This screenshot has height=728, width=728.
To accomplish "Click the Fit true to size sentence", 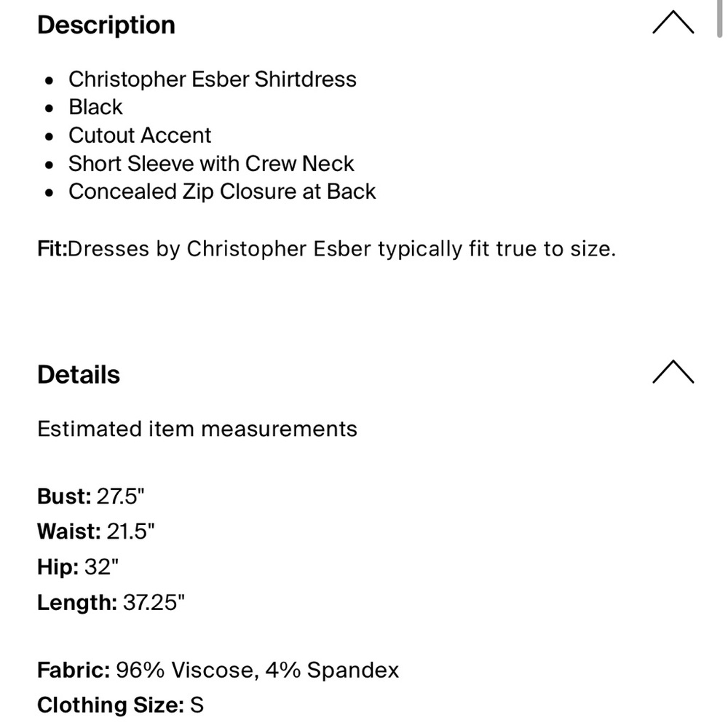I will 326,248.
